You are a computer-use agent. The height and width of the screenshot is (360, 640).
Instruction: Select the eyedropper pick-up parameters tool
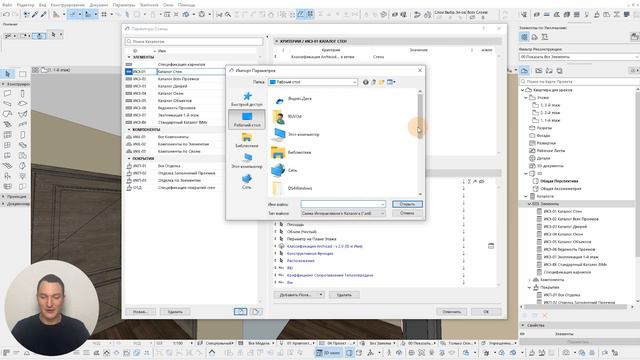[36, 14]
